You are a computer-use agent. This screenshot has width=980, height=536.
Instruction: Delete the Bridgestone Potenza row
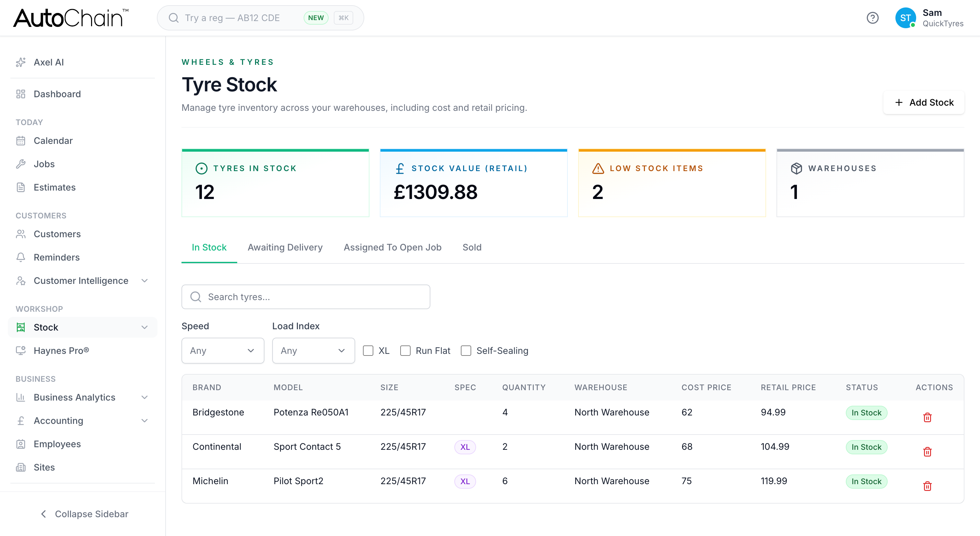pyautogui.click(x=927, y=417)
